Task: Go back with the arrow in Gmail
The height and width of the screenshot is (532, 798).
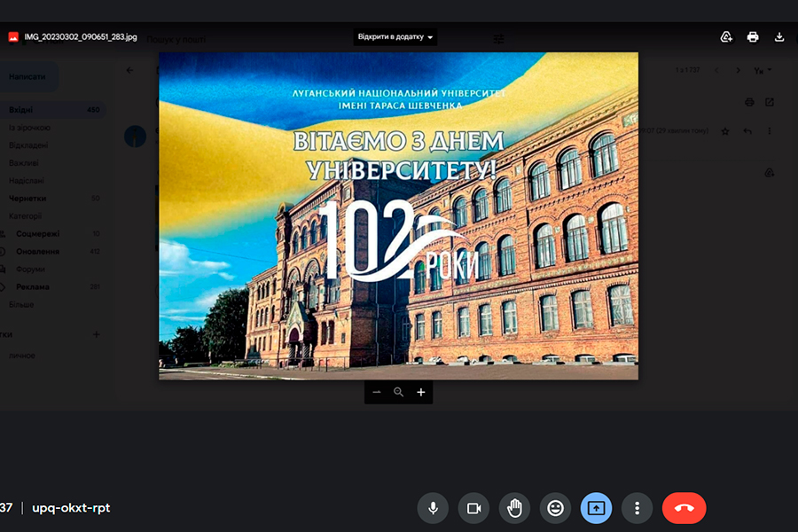Action: click(x=129, y=70)
